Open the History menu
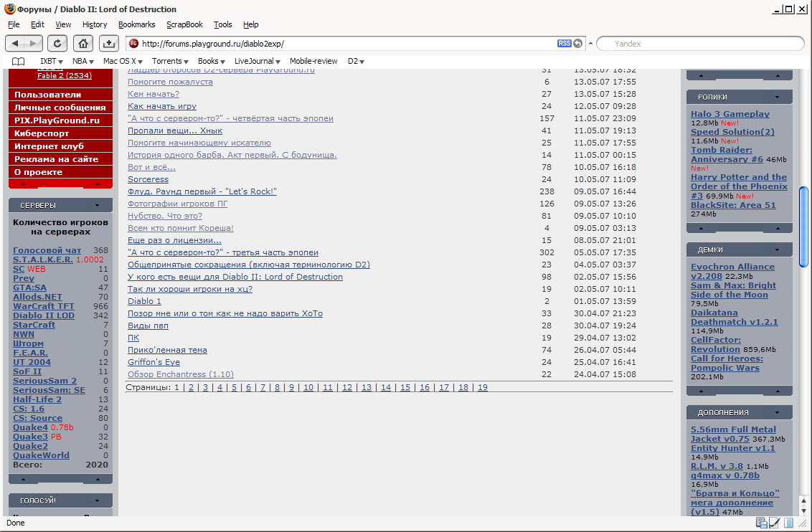Screen dimensions: 812x532 click(95, 24)
